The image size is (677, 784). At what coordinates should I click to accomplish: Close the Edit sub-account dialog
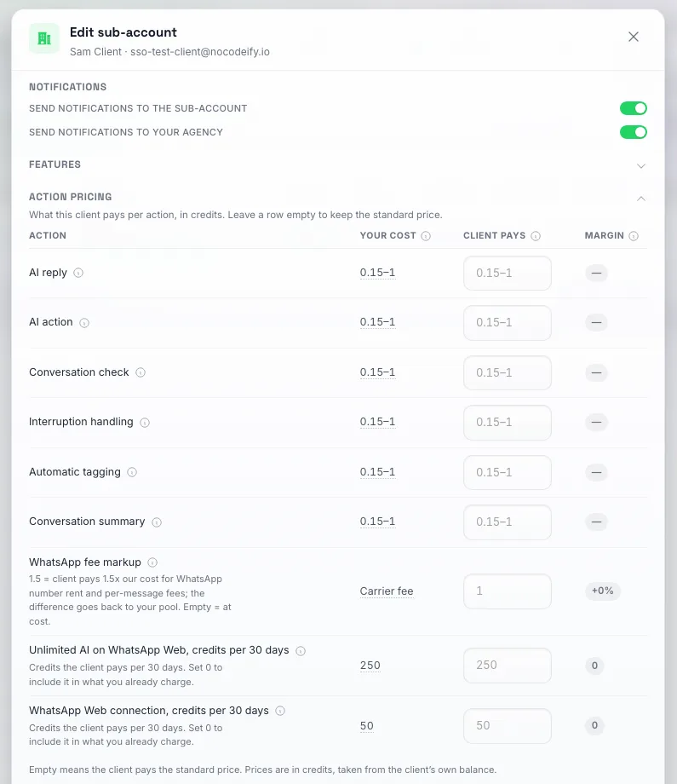coord(633,37)
